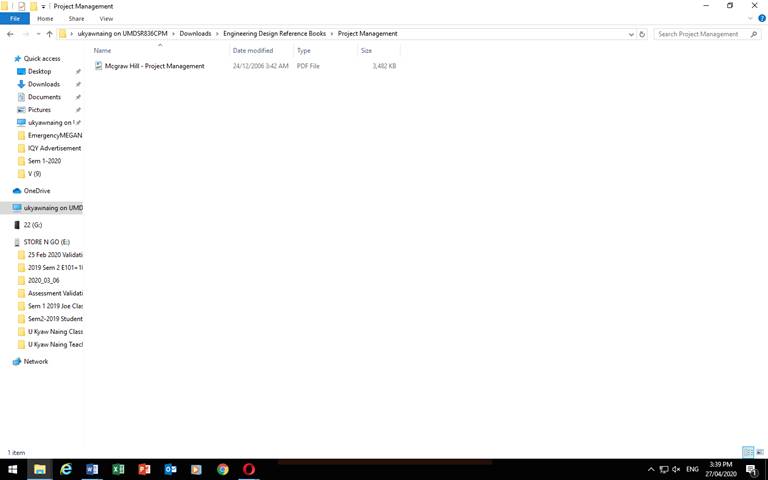Viewport: 768px width, 480px height.
Task: Open Desktop in Quick access
Action: point(39,72)
